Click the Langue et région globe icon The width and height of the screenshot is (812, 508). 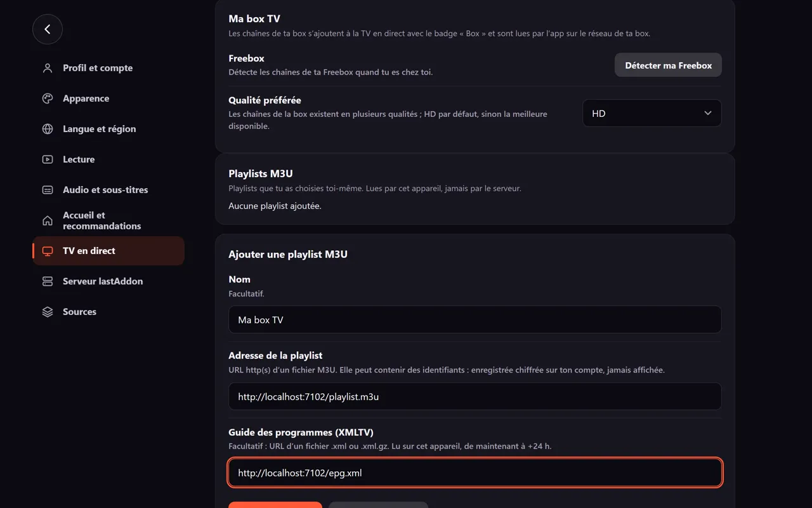click(48, 129)
